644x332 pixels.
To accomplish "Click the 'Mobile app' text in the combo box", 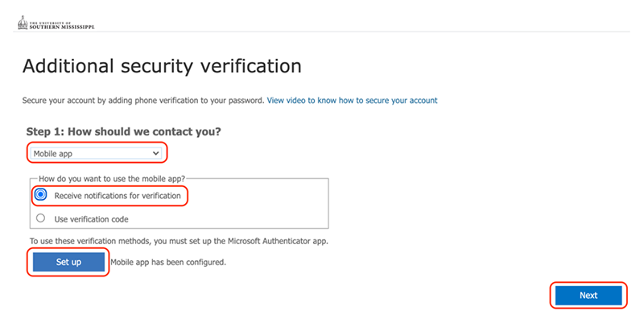I will pos(52,154).
